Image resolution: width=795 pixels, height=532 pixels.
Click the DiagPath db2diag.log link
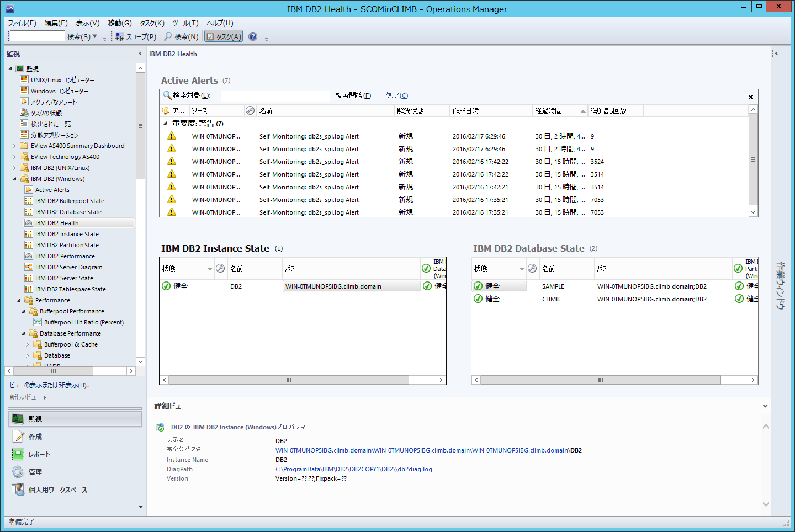[x=353, y=469]
